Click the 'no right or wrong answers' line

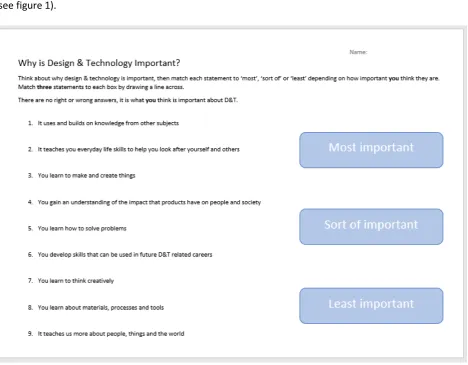coord(128,100)
